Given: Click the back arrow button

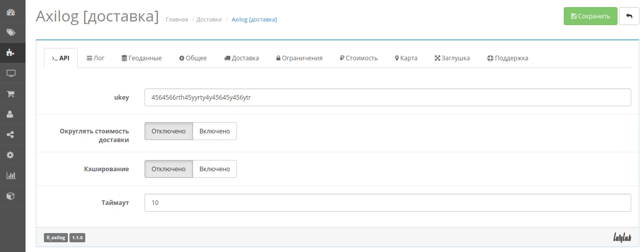Looking at the screenshot, I should [x=629, y=16].
